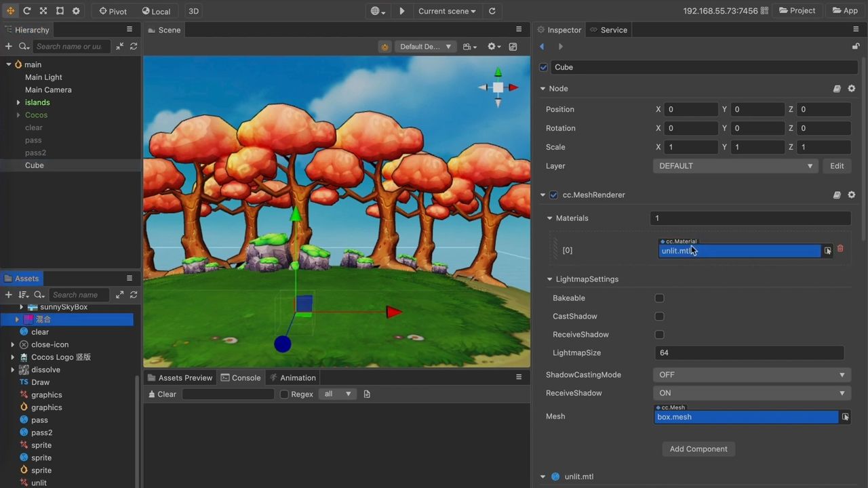868x488 pixels.
Task: Open the Node section settings gear
Action: pyautogui.click(x=852, y=89)
